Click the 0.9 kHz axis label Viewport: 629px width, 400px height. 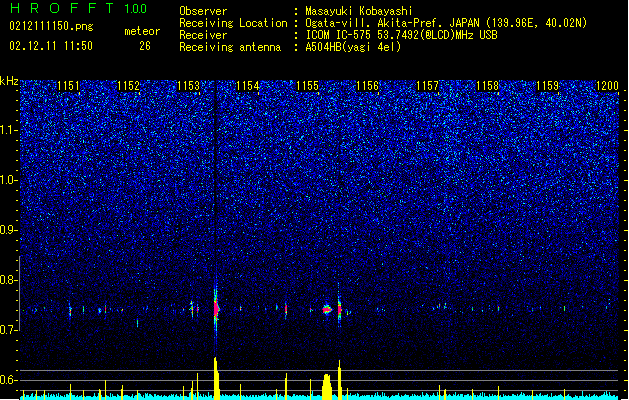(9, 230)
